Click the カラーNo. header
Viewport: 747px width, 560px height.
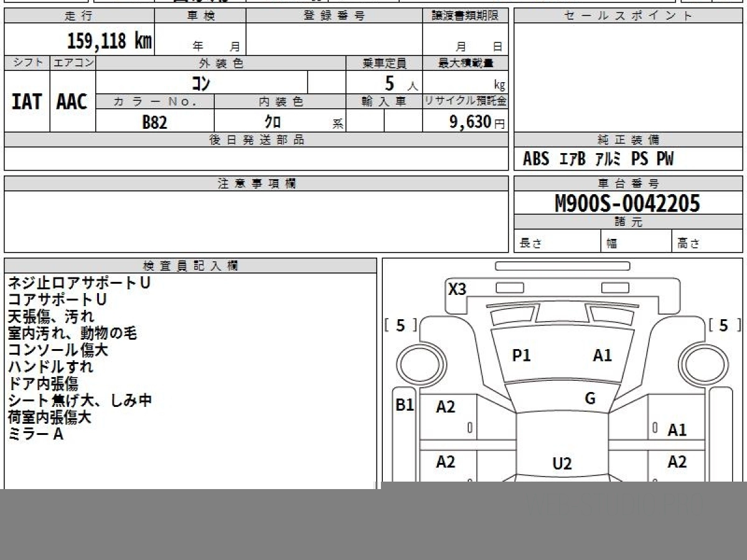[155, 102]
